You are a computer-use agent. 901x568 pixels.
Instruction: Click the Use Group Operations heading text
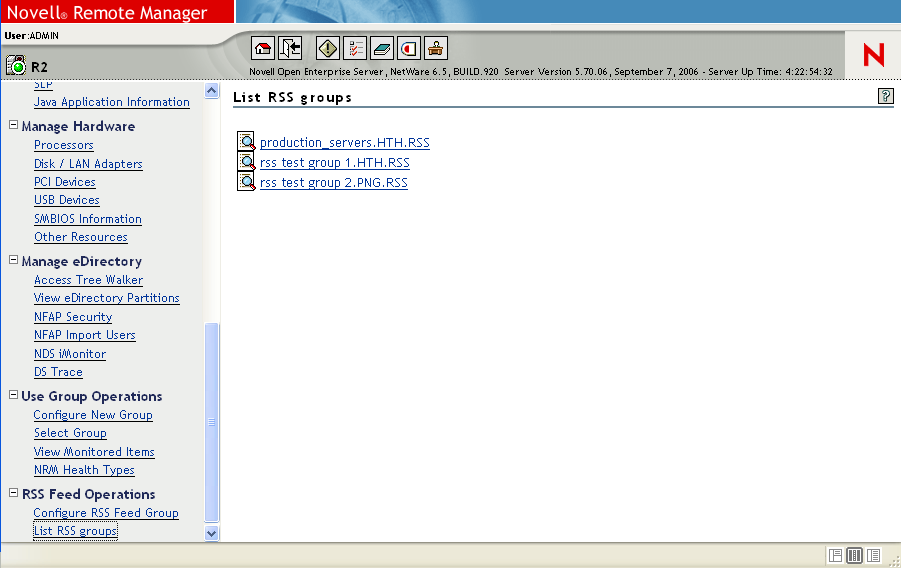pos(92,396)
